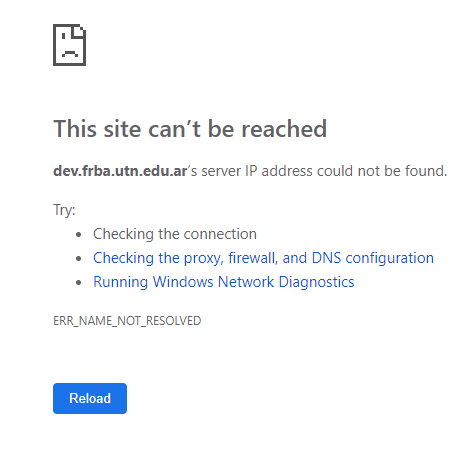The image size is (476, 455).
Task: Click the Checking the connection suggestion text
Action: point(175,234)
